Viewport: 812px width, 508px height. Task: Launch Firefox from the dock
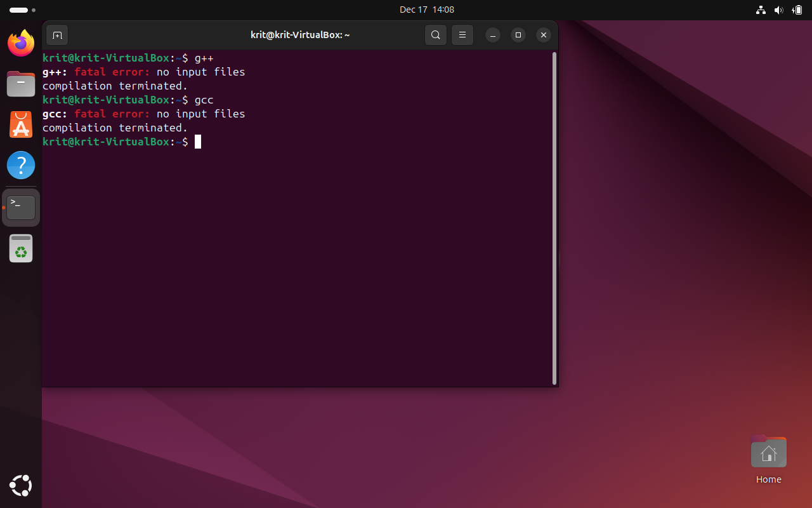tap(20, 43)
